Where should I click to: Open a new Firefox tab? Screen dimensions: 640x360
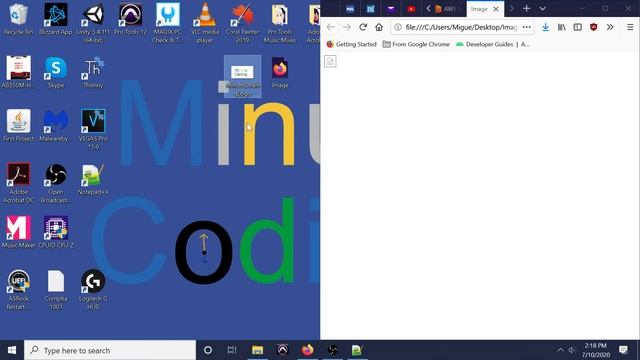[527, 9]
